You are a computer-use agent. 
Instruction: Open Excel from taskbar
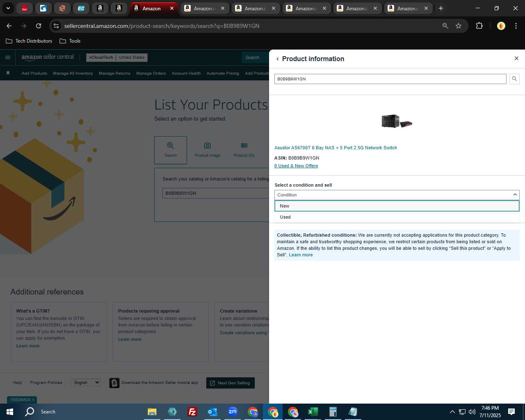pos(313,412)
